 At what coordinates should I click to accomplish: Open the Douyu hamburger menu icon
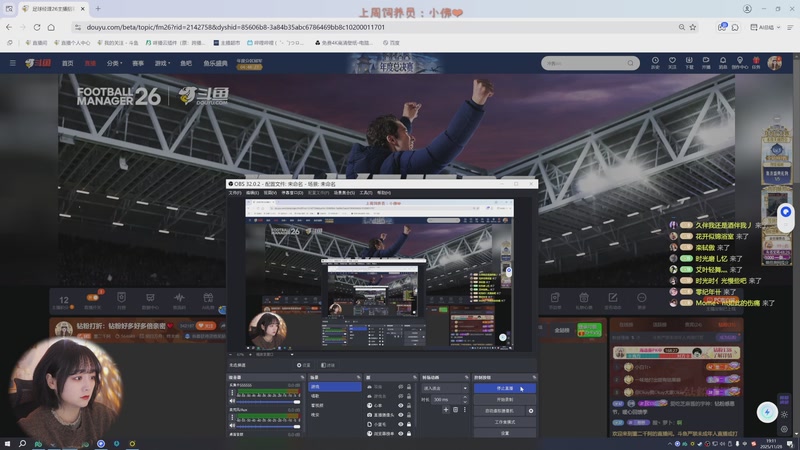pos(13,63)
